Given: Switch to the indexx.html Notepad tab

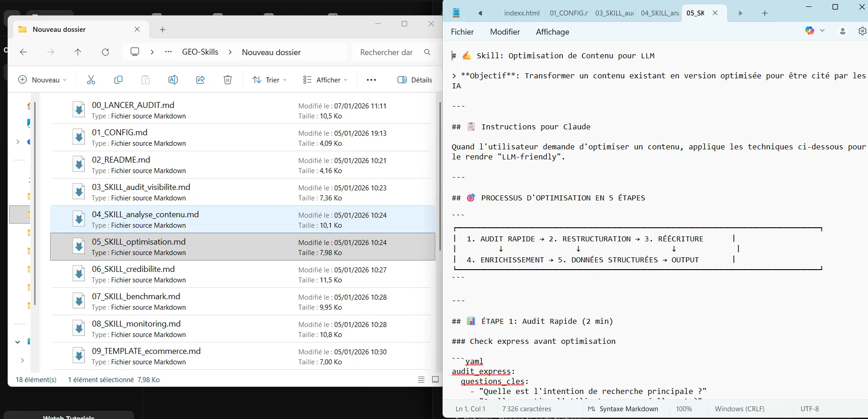Looking at the screenshot, I should [x=522, y=13].
